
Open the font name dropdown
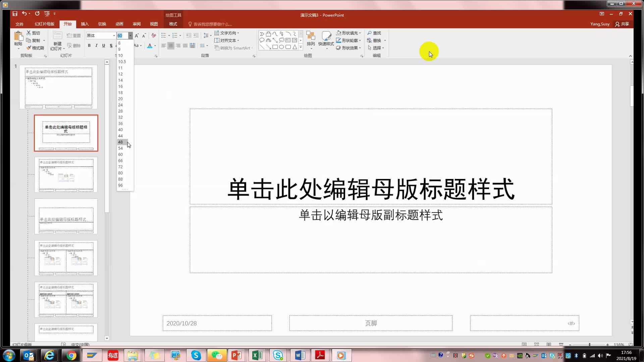point(113,35)
